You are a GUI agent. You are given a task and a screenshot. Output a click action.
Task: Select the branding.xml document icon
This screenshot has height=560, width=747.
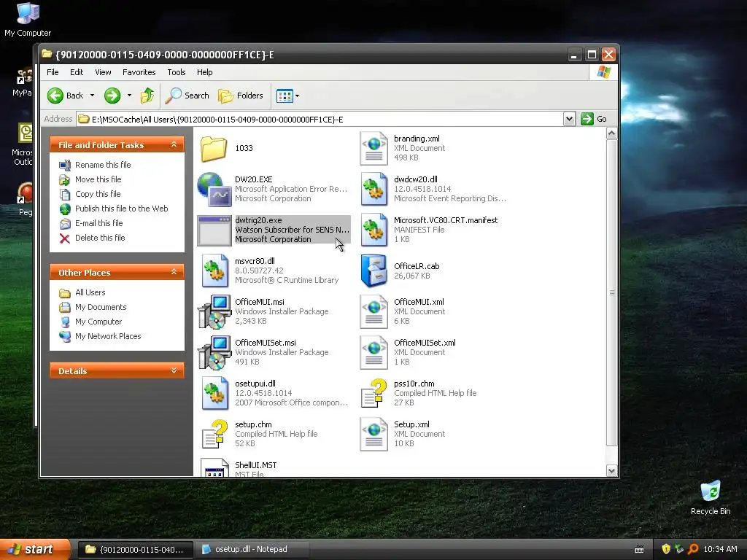(x=373, y=149)
